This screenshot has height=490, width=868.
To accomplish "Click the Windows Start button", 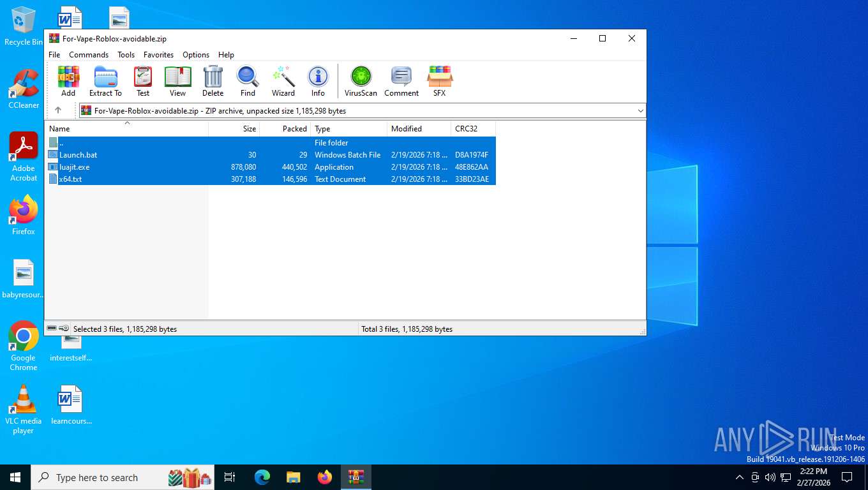I will coord(15,477).
